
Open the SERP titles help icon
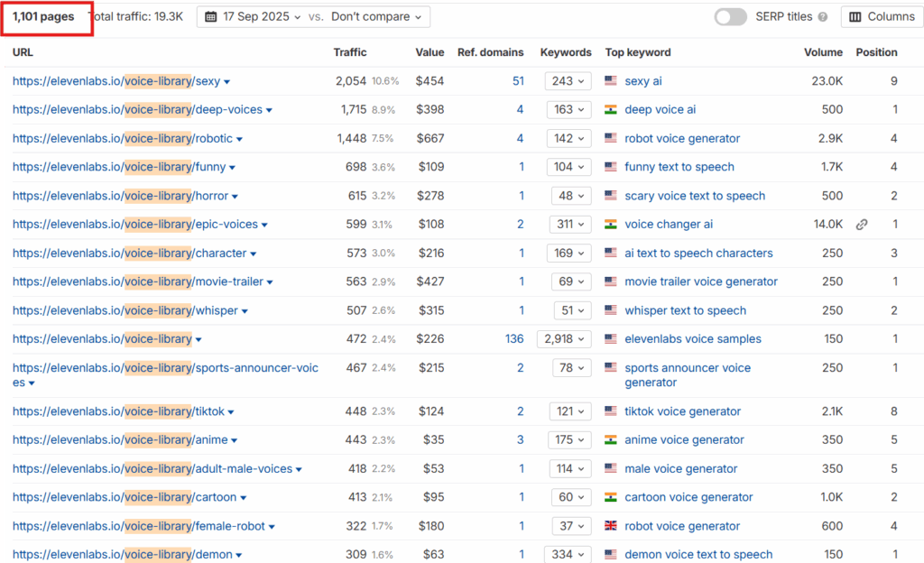823,17
